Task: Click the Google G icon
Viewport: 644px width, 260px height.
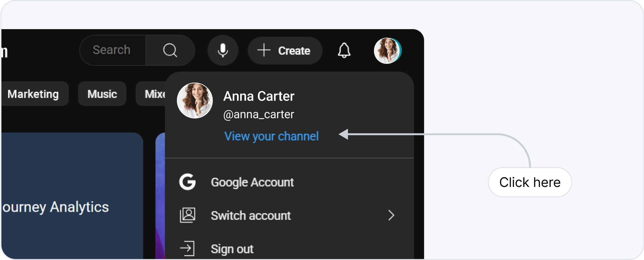Action: 187,182
